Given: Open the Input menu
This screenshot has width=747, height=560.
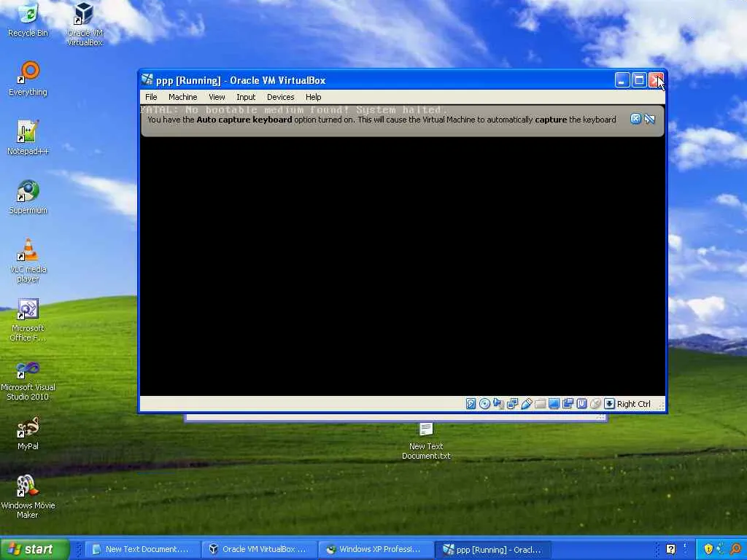Looking at the screenshot, I should click(246, 97).
